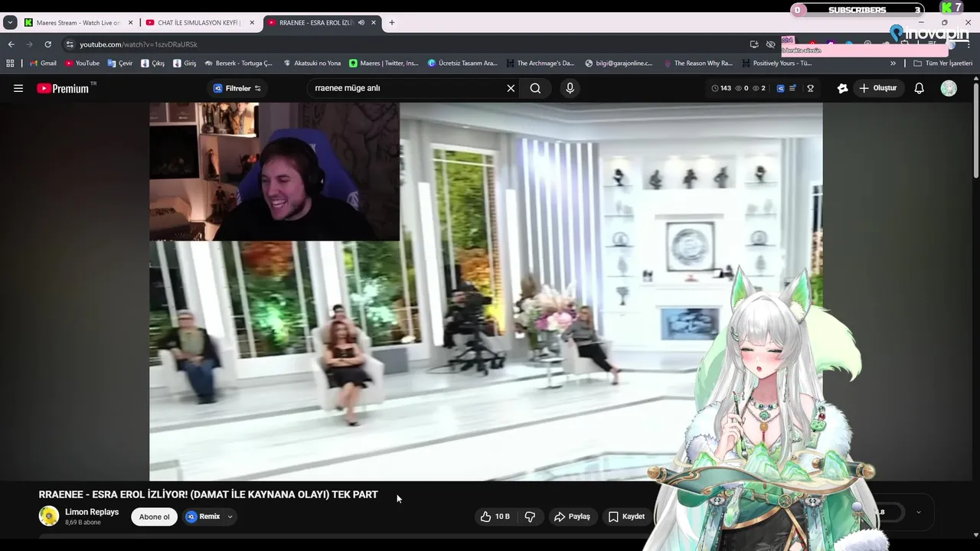
Task: Open Ücretsiz Tasarım Ara bookmark
Action: pos(462,64)
